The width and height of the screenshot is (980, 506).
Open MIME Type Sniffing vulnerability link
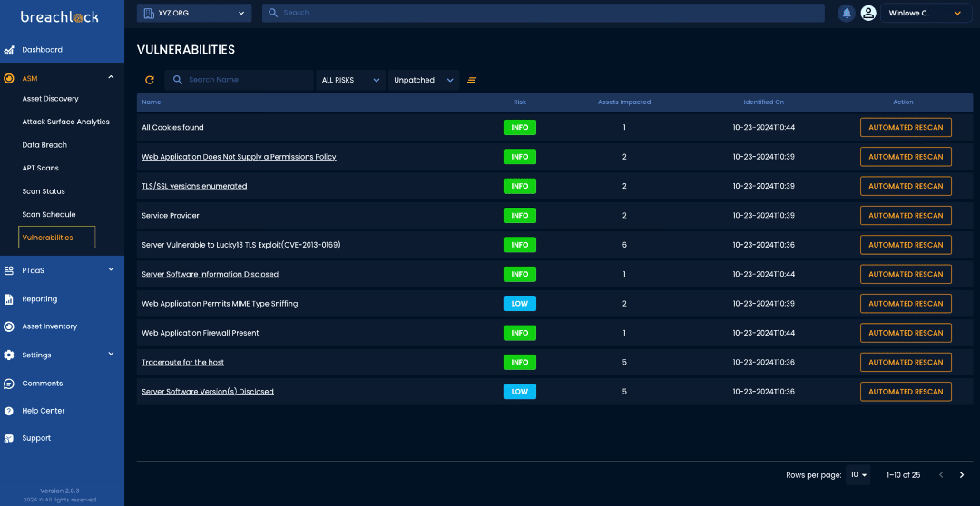coord(220,304)
